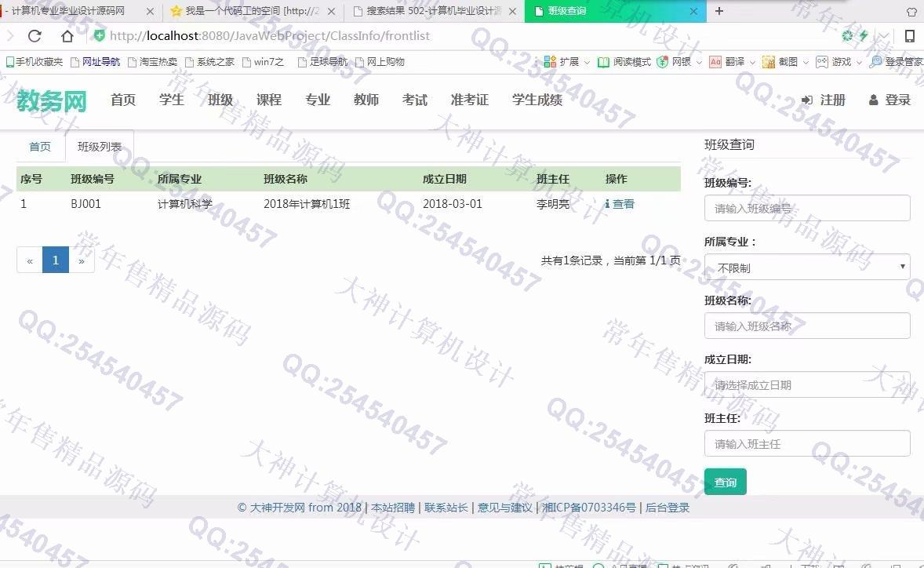Open the 网上购物 bookmark

380,62
